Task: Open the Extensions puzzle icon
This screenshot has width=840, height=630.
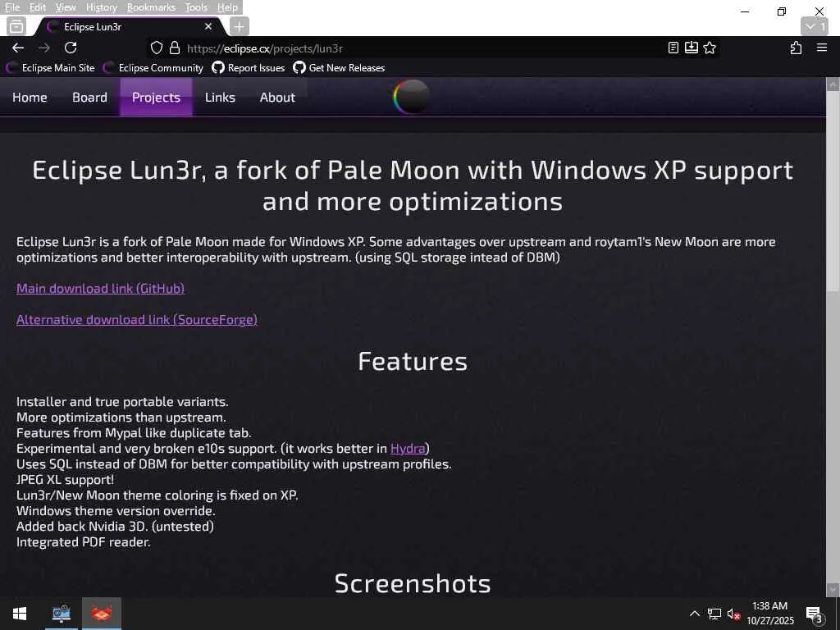Action: coord(796,48)
